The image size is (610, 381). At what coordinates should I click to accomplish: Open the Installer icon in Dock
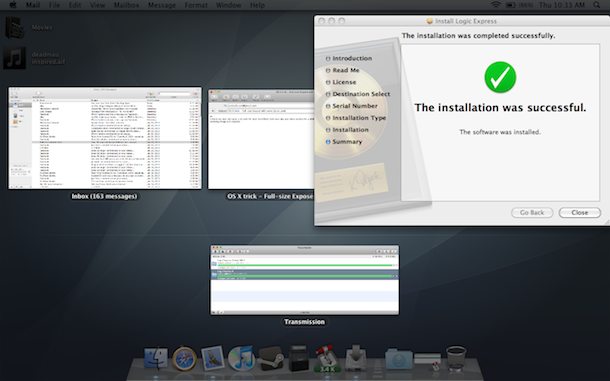(x=356, y=358)
